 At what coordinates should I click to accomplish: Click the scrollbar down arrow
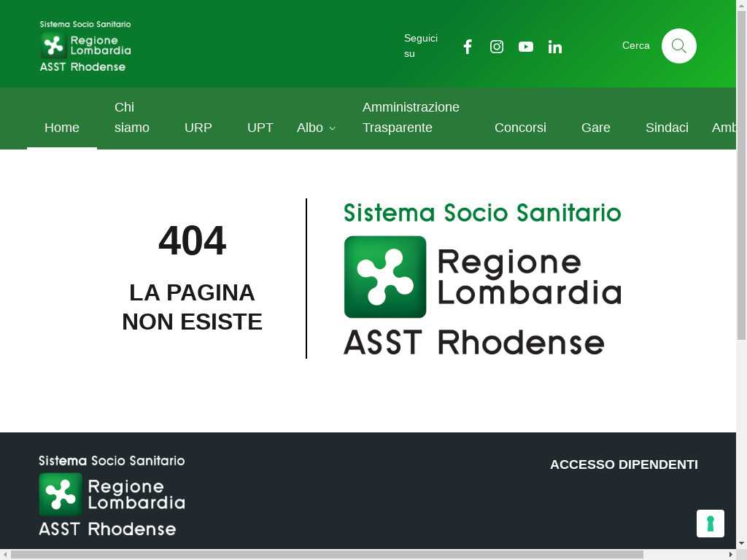(x=741, y=543)
